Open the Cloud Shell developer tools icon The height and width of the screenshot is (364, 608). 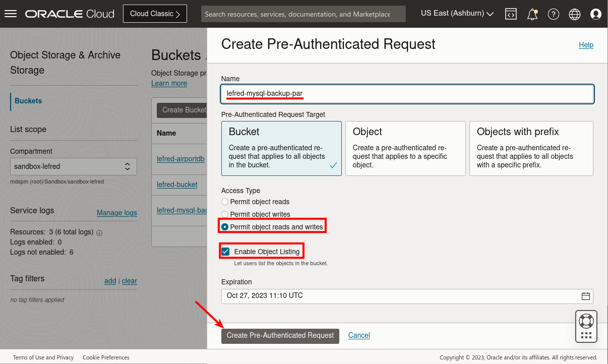tap(511, 14)
